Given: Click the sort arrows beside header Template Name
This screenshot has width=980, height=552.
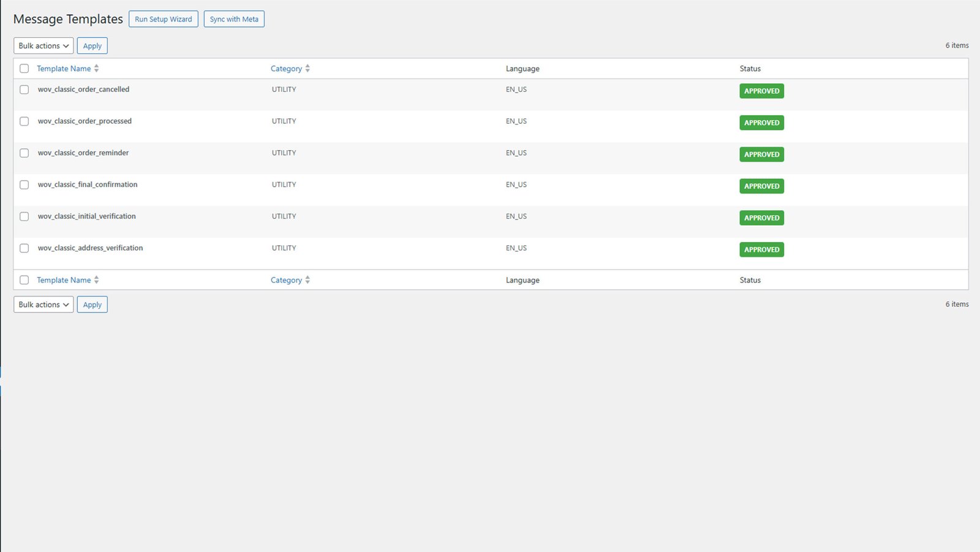Looking at the screenshot, I should [96, 69].
